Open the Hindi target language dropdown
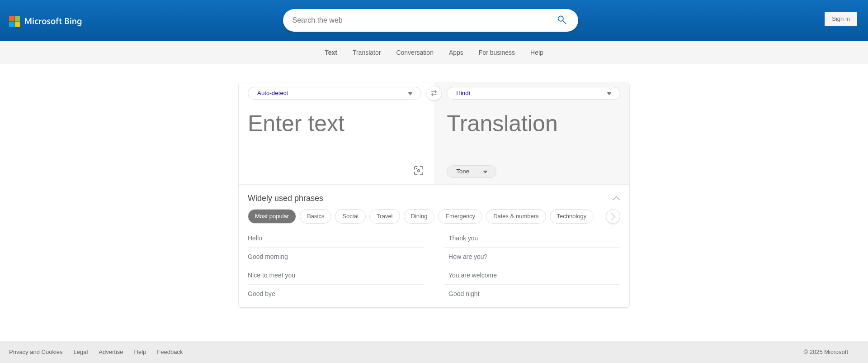 click(533, 93)
